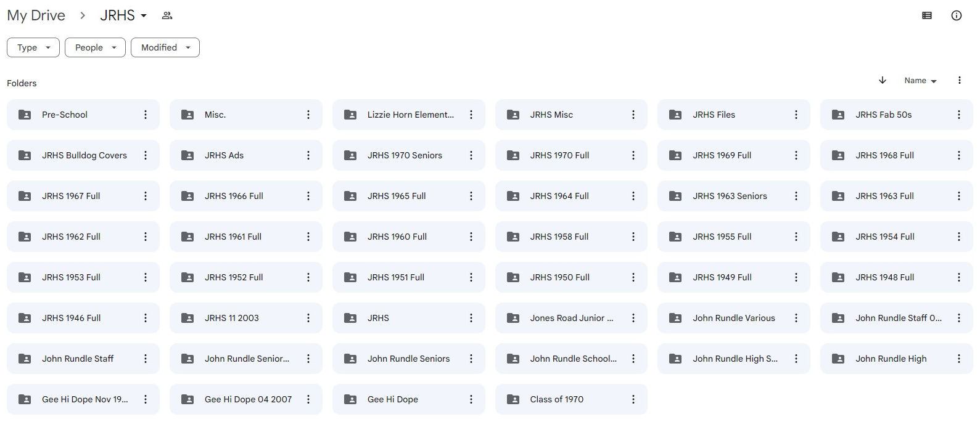Reverse sort direction with the arrow icon
The image size is (980, 435).
coord(882,81)
